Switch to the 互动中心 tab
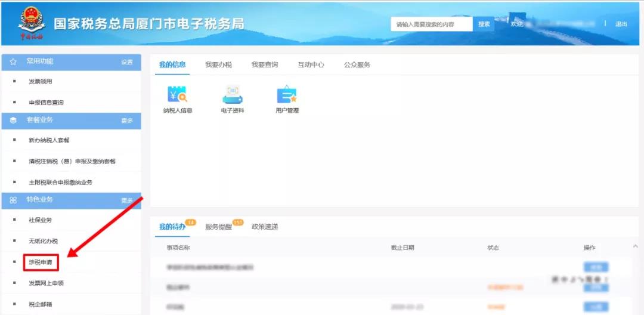The height and width of the screenshot is (315, 644). pos(311,65)
